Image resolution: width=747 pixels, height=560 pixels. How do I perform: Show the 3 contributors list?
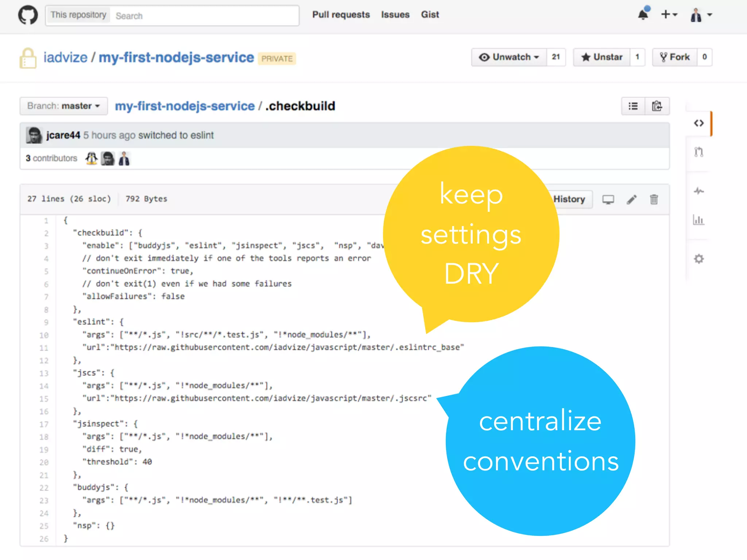click(51, 158)
